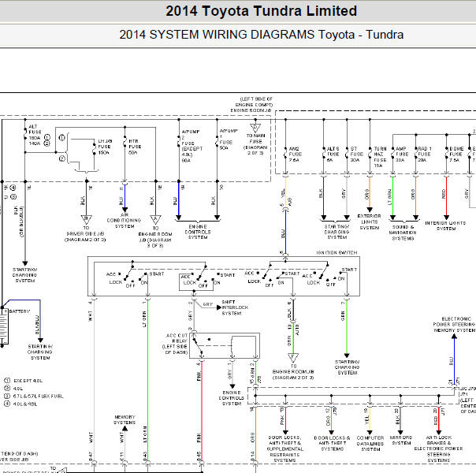This screenshot has width=476, height=473.
Task: Click legend note 2 "4.0L"
Action: click(13, 389)
